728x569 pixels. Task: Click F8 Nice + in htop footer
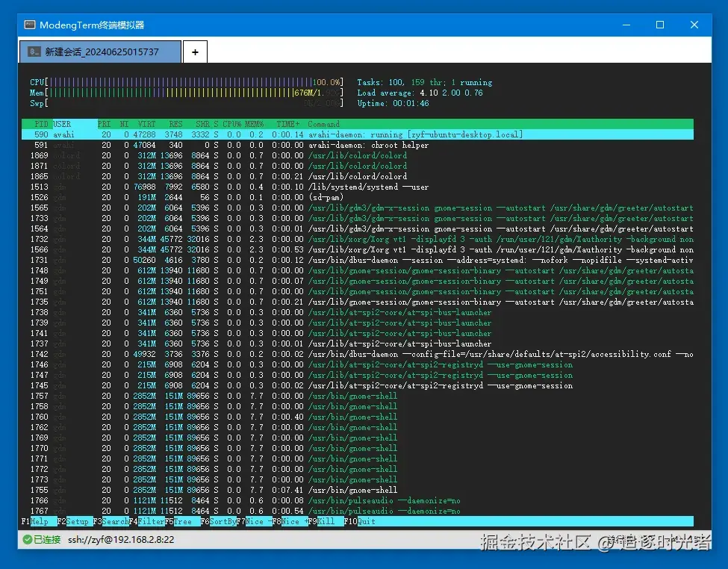tap(290, 521)
